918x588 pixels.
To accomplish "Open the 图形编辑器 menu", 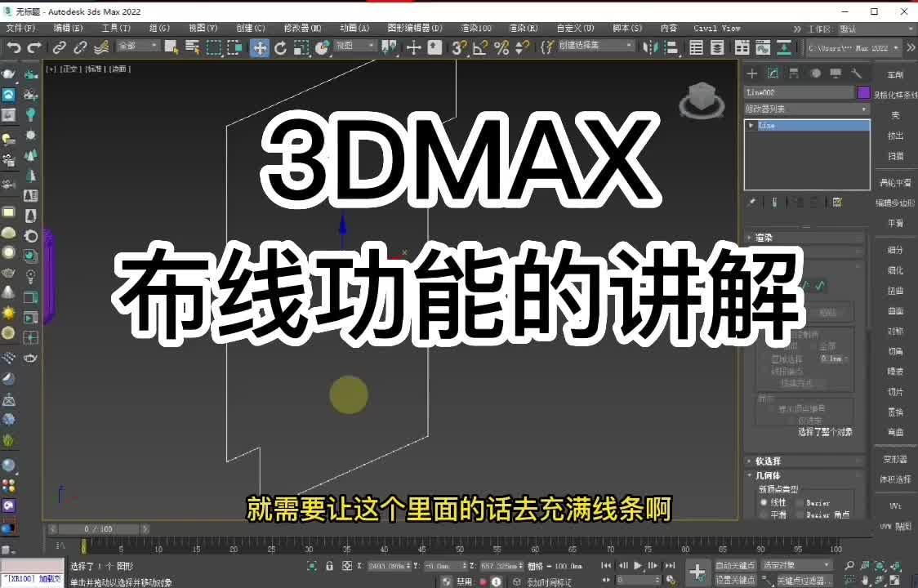I will (414, 28).
